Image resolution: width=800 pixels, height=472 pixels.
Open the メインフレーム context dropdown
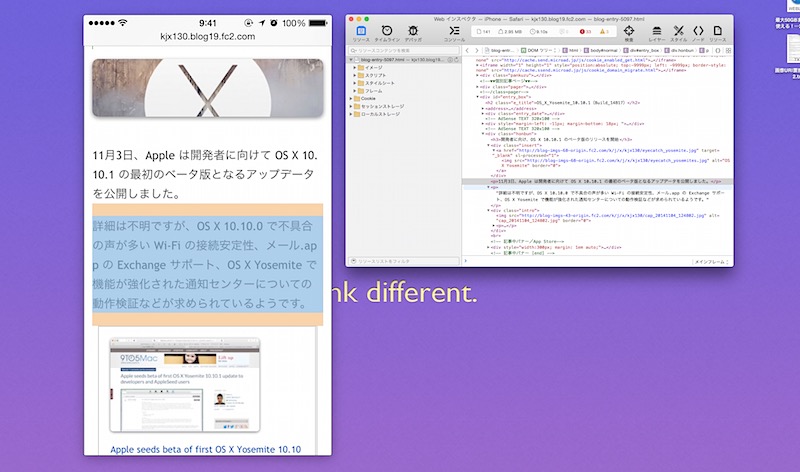click(x=711, y=262)
